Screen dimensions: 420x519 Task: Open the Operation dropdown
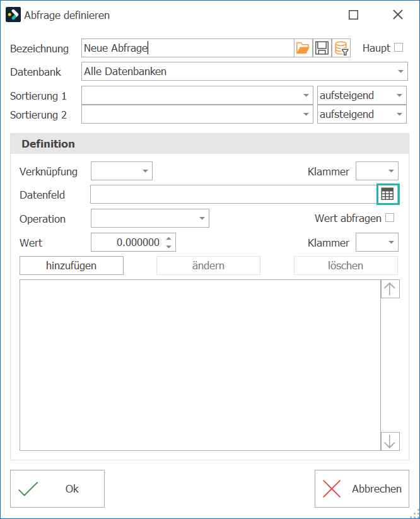click(150, 218)
